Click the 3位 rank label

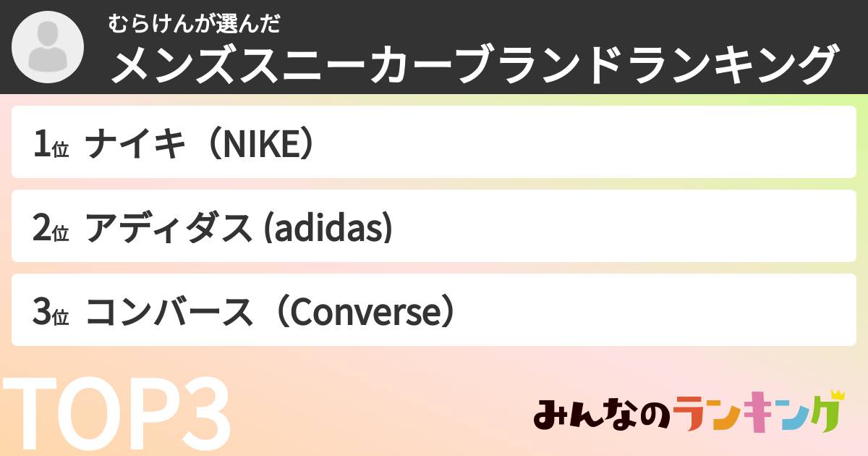51,313
